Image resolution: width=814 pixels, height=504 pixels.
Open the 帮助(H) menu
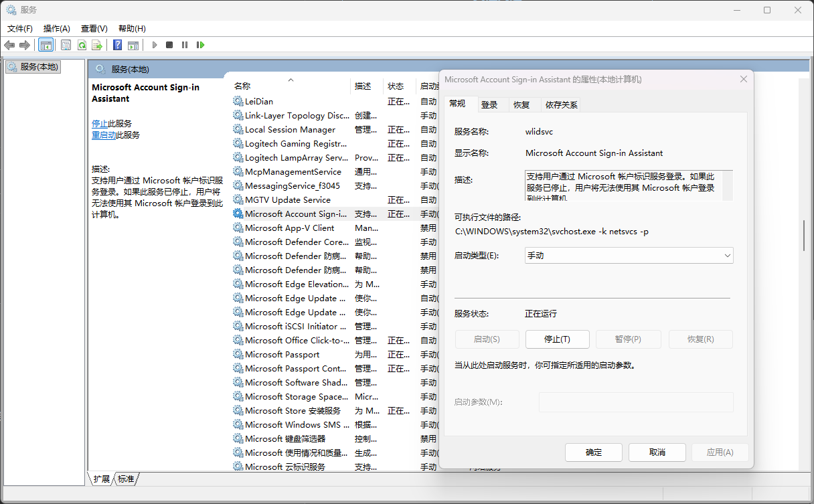click(132, 28)
